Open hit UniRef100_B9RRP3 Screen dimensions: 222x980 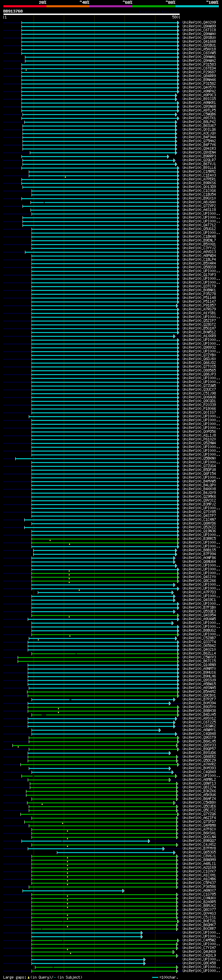[x=199, y=156]
